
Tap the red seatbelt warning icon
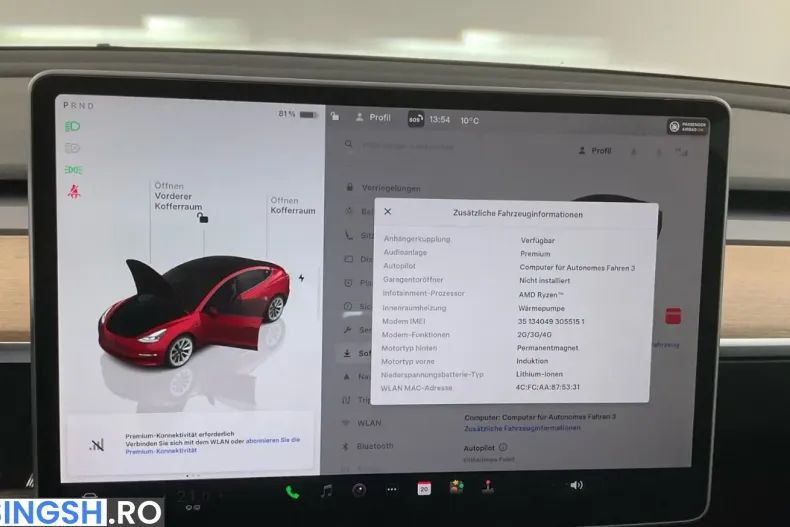[74, 191]
